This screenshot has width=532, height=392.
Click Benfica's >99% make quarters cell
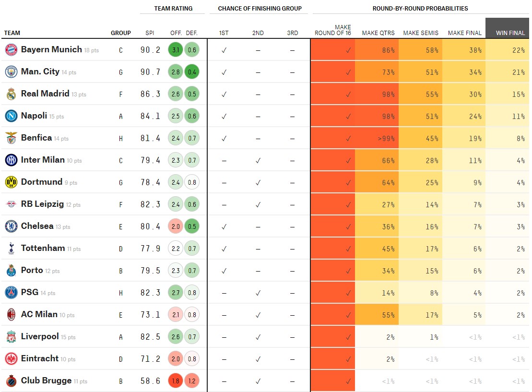coord(377,138)
